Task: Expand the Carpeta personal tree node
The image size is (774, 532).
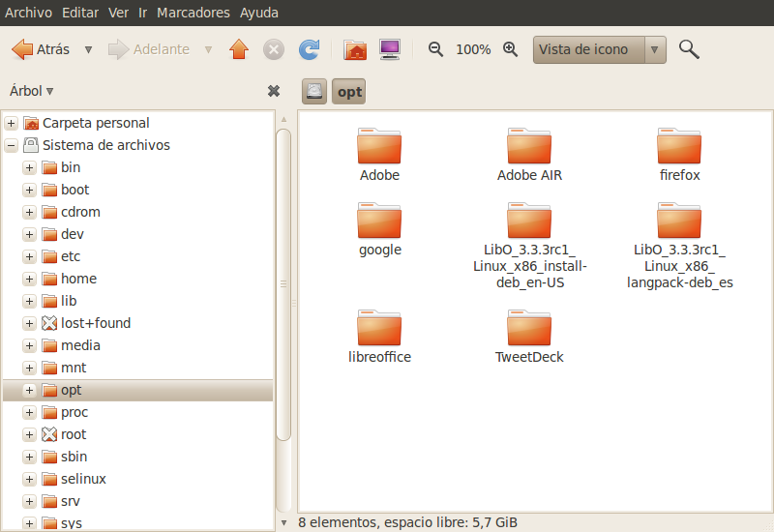Action: click(x=12, y=123)
